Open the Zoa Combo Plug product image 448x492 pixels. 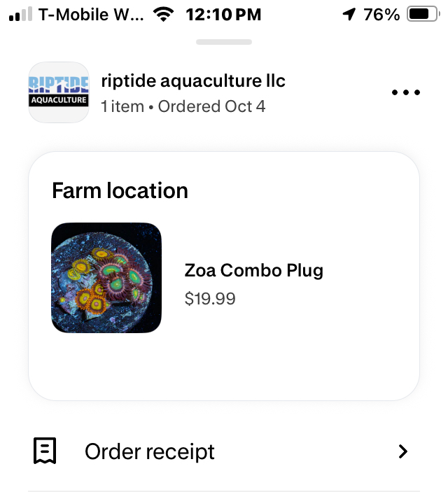106,278
